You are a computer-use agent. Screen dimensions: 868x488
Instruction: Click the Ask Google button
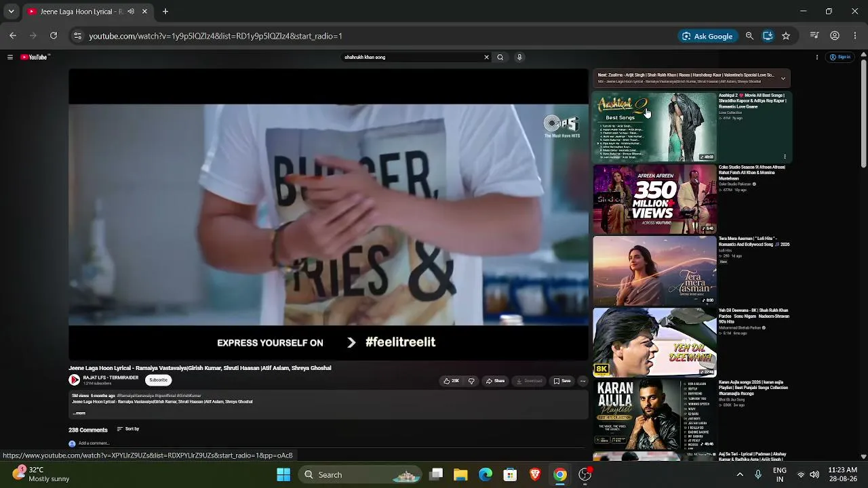(707, 36)
